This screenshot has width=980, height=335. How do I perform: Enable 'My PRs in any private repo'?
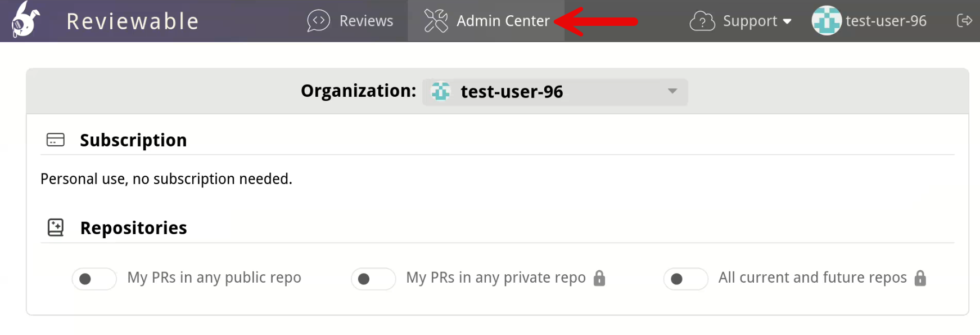click(373, 279)
